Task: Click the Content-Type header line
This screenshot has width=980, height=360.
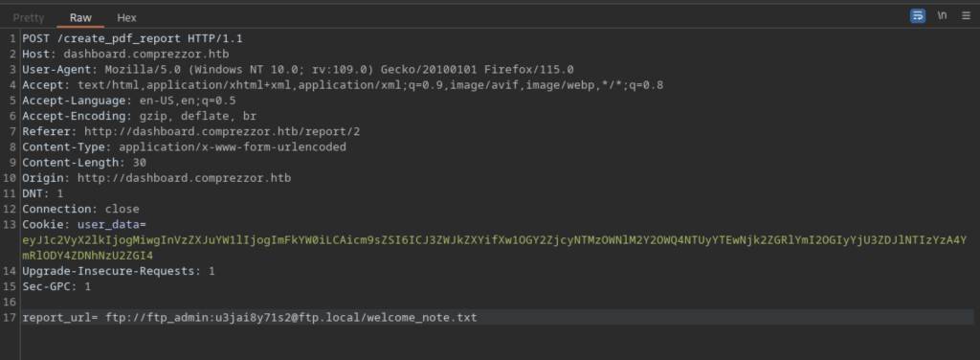Action: coord(185,146)
